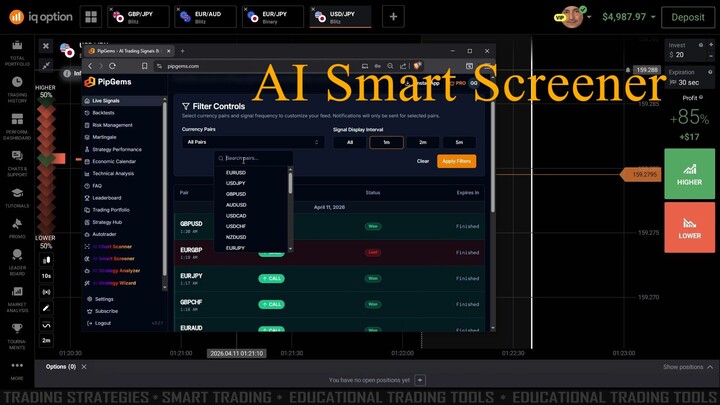Open Backtests in PipGems menu

tap(103, 113)
